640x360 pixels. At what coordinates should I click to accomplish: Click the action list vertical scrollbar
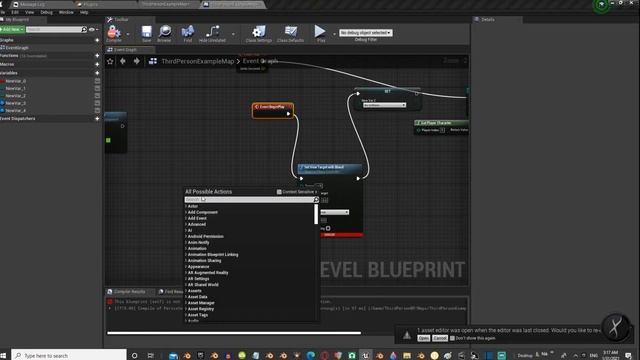click(316, 214)
